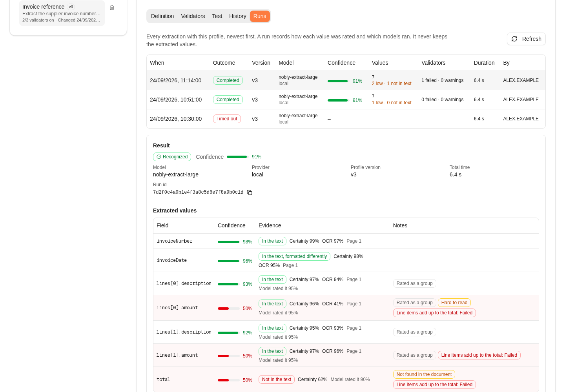Click the run id 7d2f0c4a9b1e4f3a8c5d6e7f8a9b0c1d
The image size is (565, 392).
pos(198,192)
